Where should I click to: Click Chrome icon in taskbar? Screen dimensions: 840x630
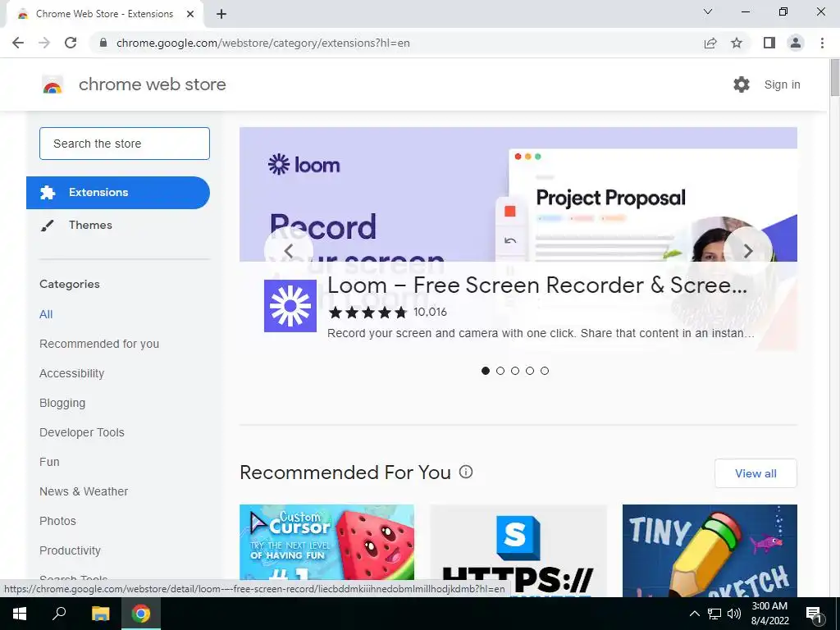coord(141,614)
